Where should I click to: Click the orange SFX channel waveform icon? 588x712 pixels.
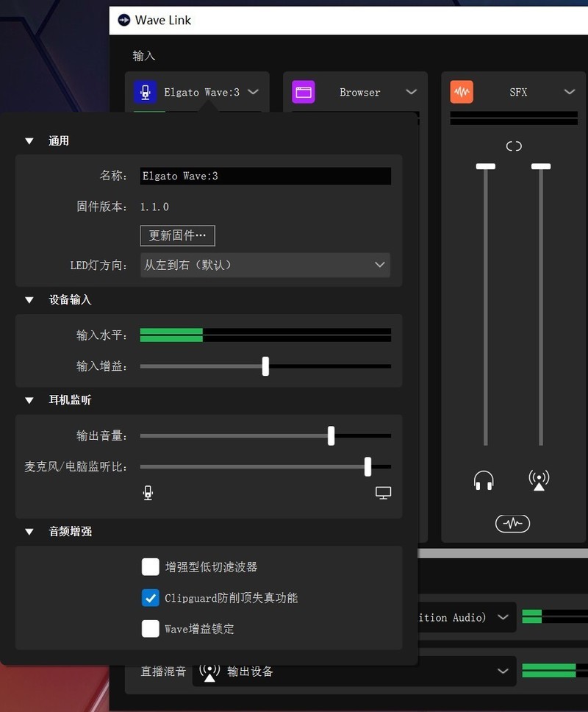462,91
